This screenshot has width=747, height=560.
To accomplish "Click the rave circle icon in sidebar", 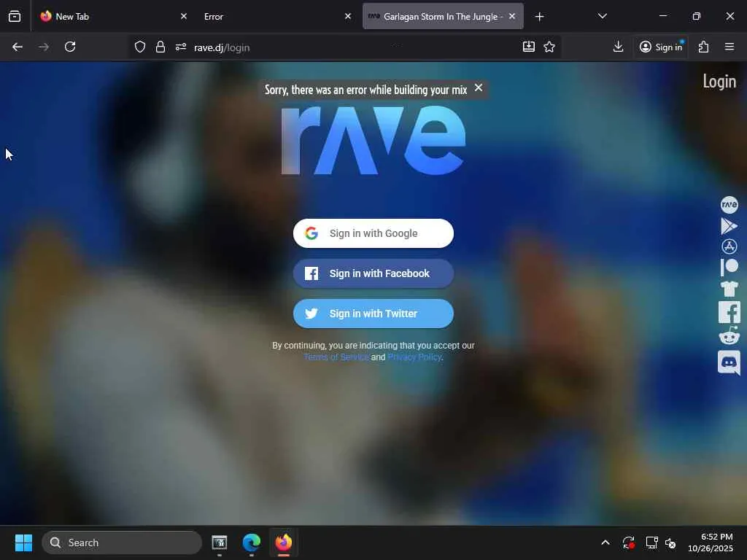I will [729, 205].
